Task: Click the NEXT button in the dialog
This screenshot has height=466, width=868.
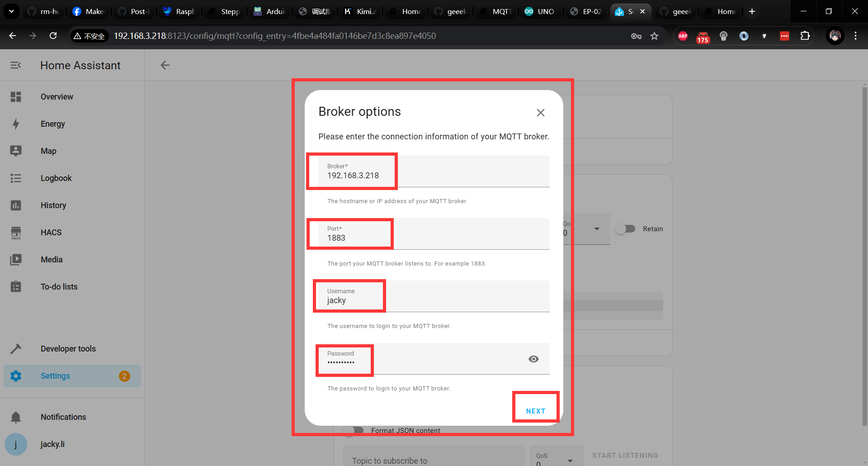Action: [536, 411]
